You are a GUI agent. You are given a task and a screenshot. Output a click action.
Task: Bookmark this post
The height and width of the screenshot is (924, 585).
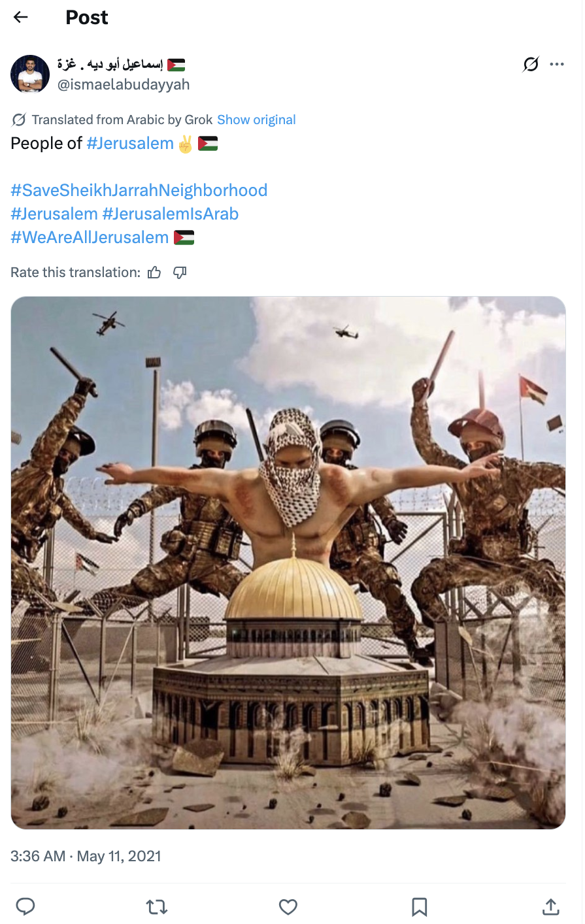coord(420,906)
